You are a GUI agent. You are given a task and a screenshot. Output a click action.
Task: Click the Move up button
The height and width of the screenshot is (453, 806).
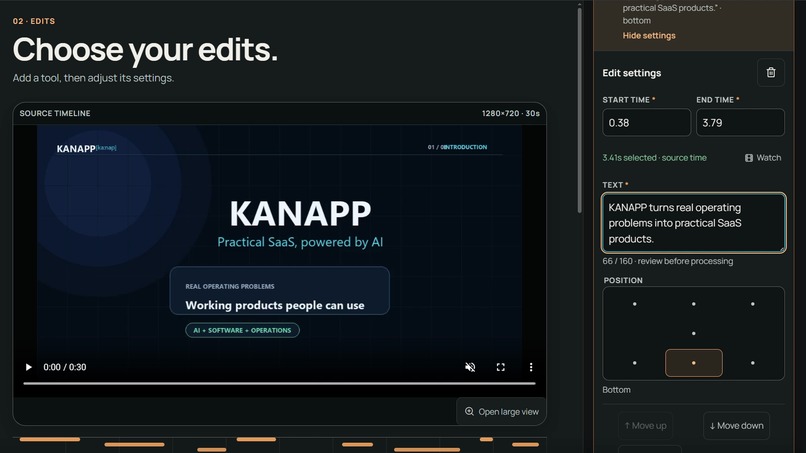coord(645,426)
